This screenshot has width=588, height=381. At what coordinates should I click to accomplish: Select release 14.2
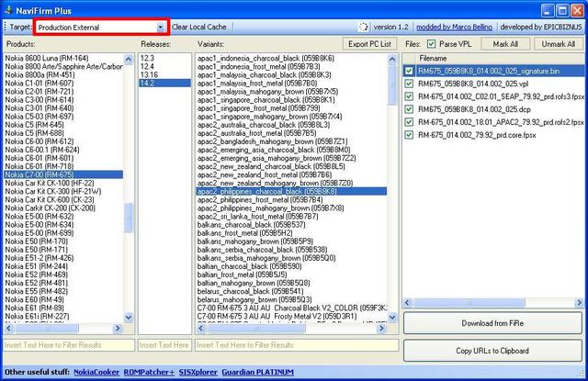click(x=164, y=83)
